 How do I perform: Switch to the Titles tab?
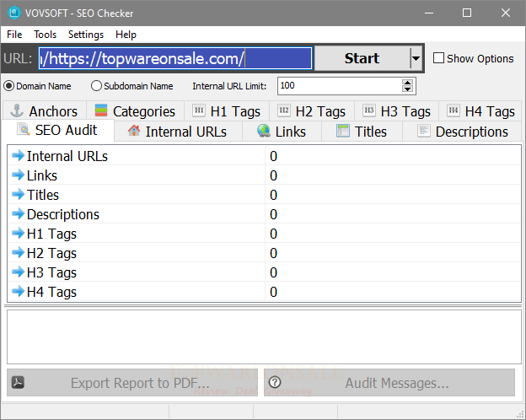362,132
